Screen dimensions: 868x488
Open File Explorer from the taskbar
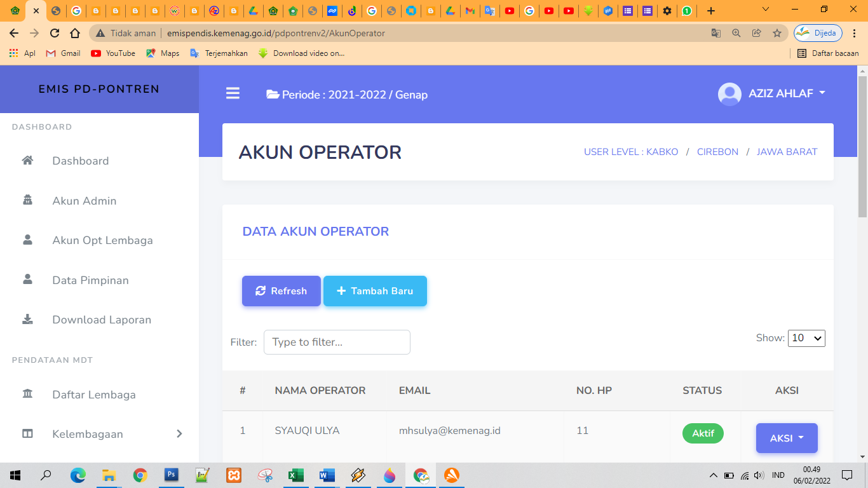tap(109, 475)
